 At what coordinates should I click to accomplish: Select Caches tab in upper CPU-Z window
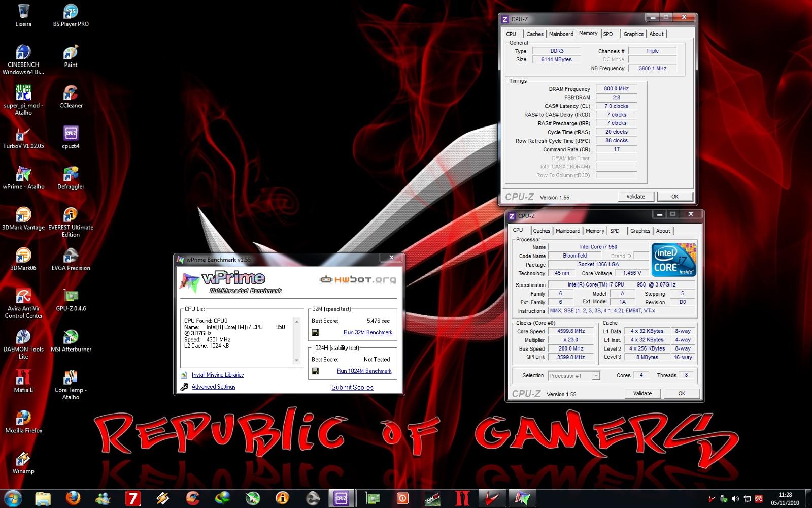[x=535, y=34]
